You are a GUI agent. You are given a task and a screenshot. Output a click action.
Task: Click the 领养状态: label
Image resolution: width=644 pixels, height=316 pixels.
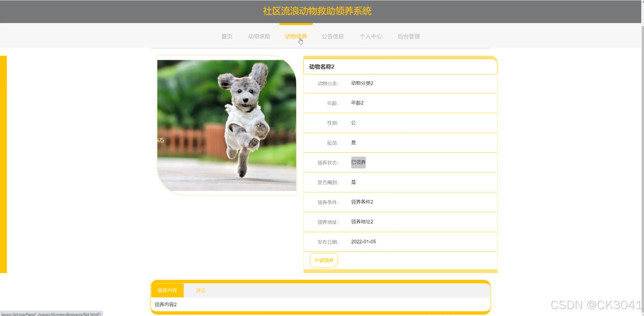pos(328,163)
